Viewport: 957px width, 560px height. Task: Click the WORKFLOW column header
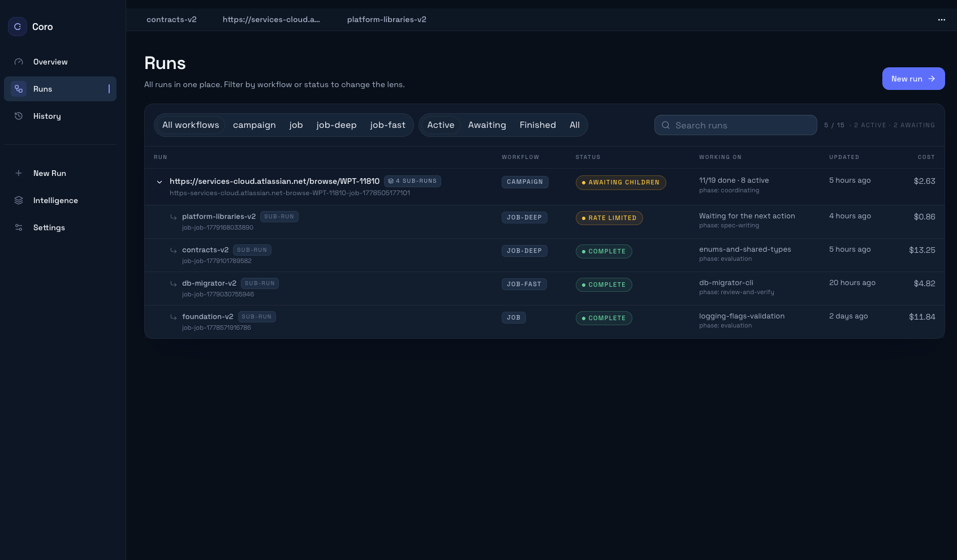pos(520,157)
